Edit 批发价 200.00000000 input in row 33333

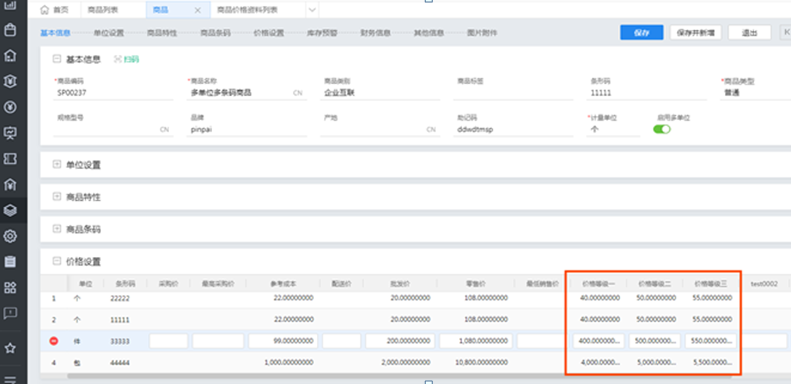point(401,341)
